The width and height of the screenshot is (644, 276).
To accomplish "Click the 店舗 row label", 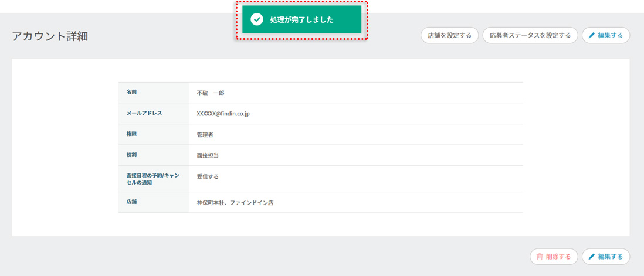I will (x=131, y=202).
